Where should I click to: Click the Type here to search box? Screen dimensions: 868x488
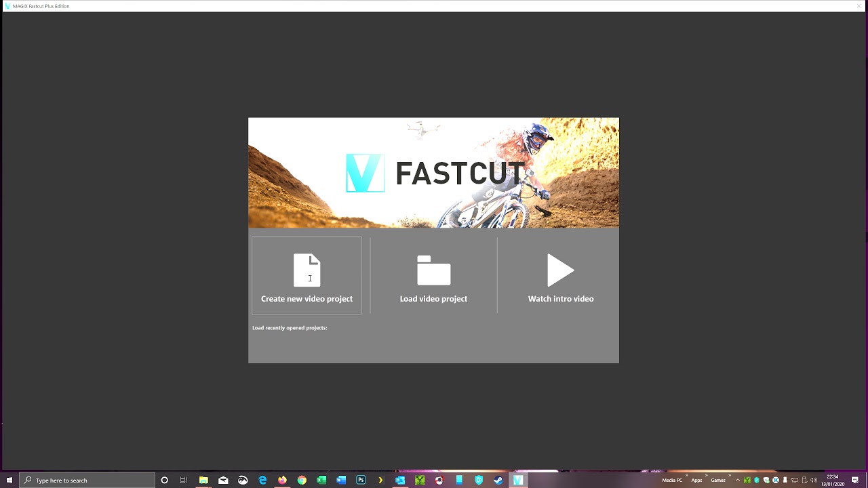87,480
